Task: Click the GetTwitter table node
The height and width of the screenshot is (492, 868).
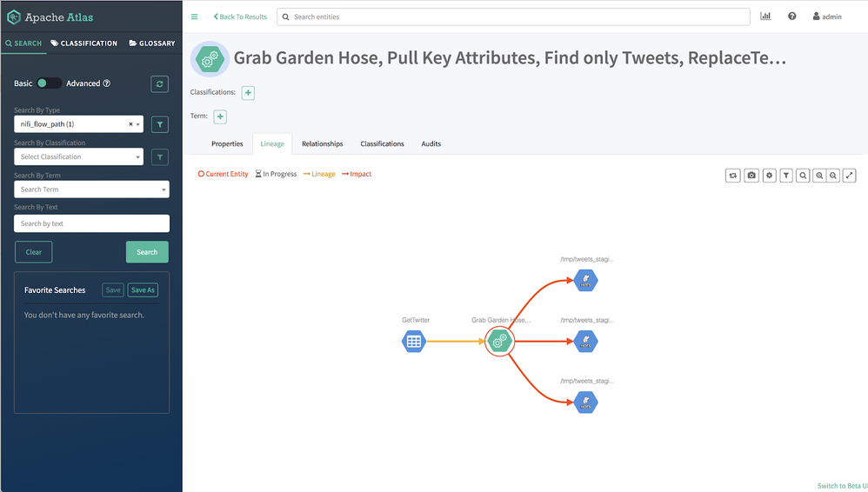Action: click(414, 342)
